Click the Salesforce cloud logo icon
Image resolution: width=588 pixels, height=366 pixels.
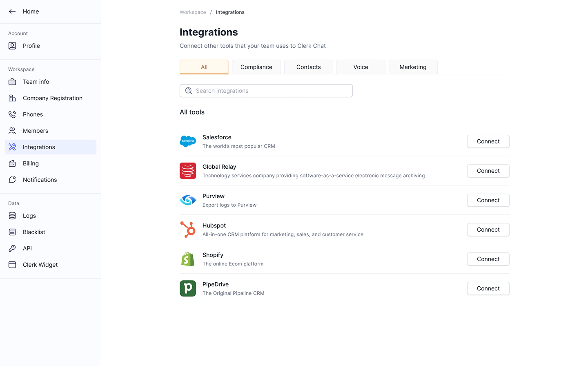tap(188, 141)
